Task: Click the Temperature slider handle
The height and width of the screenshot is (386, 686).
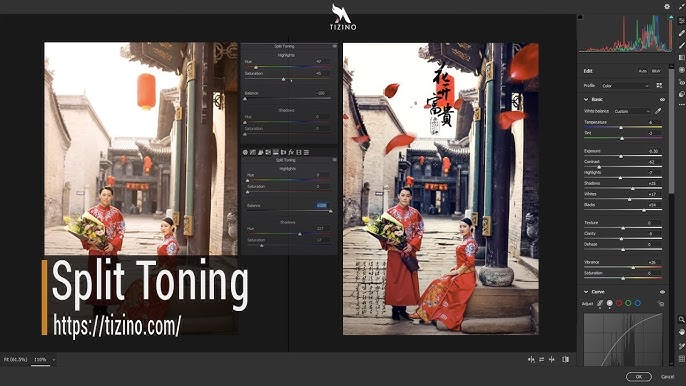Action: point(620,127)
